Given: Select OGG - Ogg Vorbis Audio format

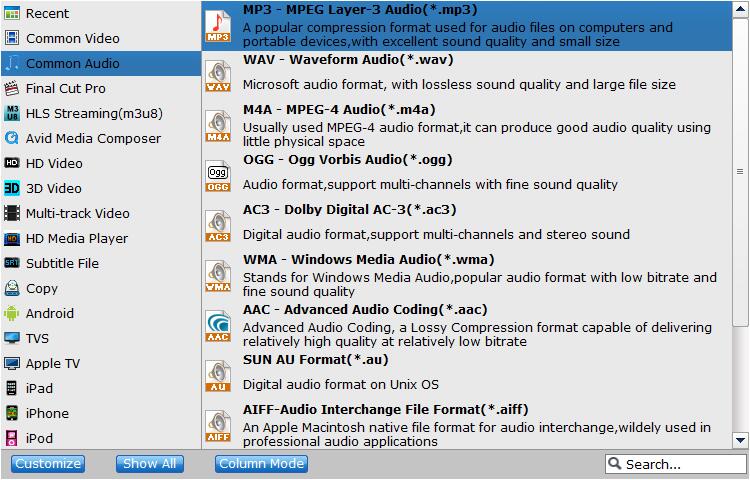Looking at the screenshot, I should (x=467, y=176).
